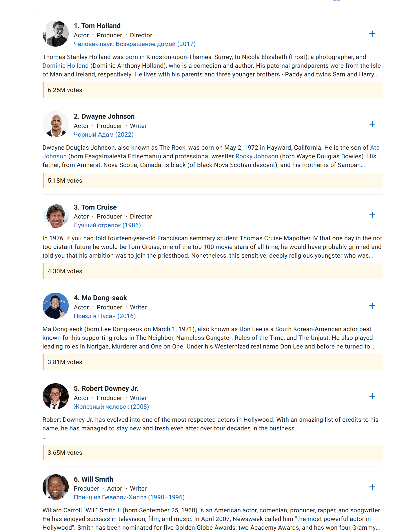The width and height of the screenshot is (406, 532).
Task: Open the Человек-паук: Возвращение домой (2017) link
Action: [134, 44]
